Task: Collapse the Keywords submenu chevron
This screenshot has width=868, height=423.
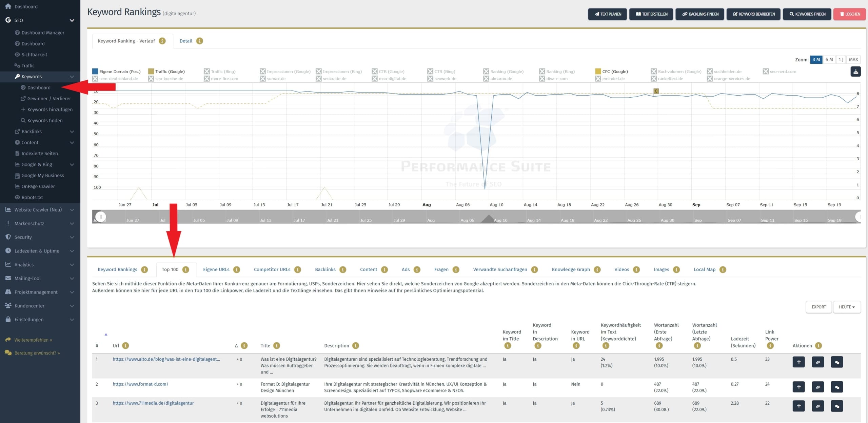Action: click(x=72, y=77)
